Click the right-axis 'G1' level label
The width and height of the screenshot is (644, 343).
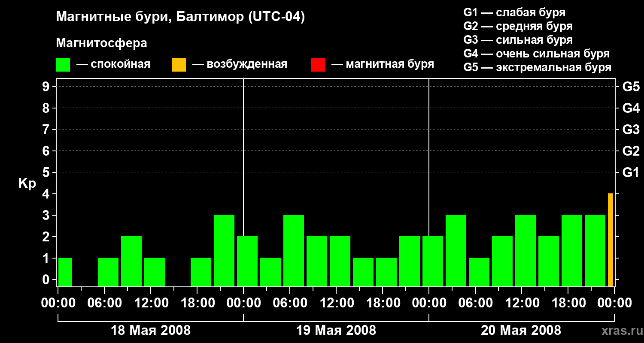point(631,172)
